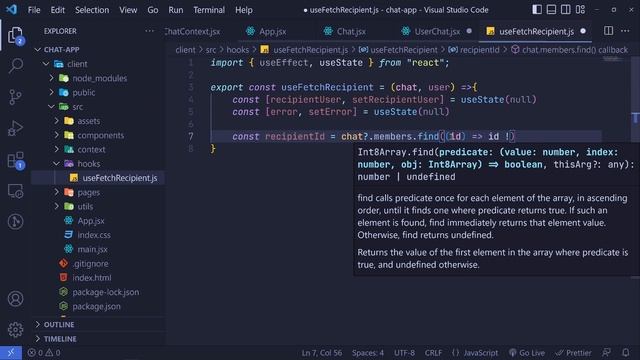Open App.jsx in the file tree
Image resolution: width=640 pixels, height=360 pixels.
[91, 221]
